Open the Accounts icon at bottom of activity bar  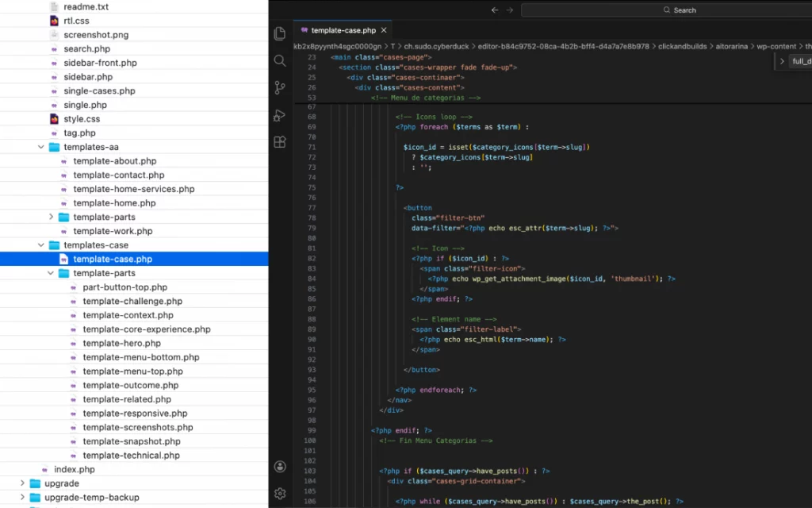tap(279, 466)
